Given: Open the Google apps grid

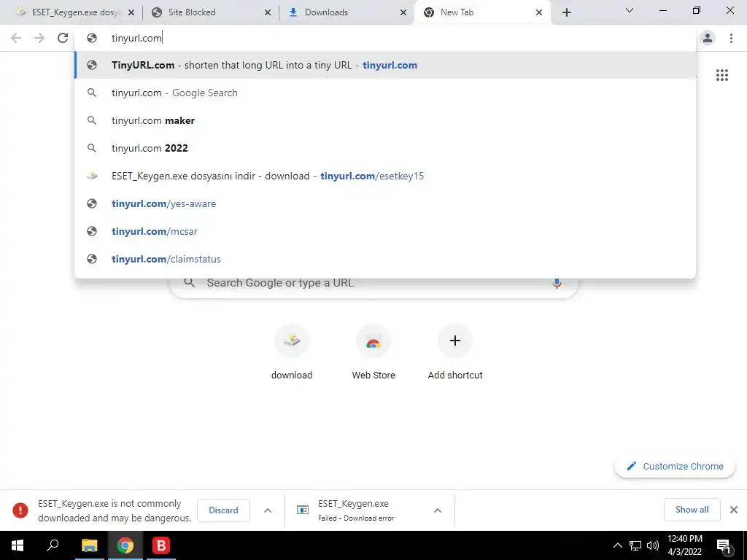Looking at the screenshot, I should [721, 75].
